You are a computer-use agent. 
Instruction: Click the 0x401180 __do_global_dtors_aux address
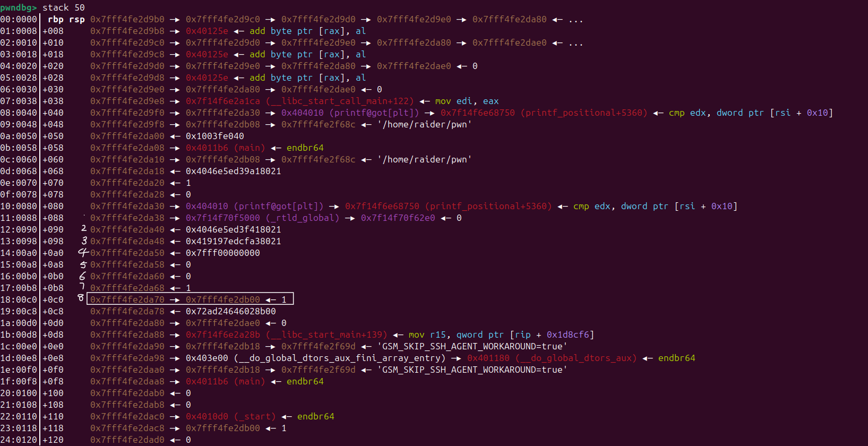pos(488,358)
